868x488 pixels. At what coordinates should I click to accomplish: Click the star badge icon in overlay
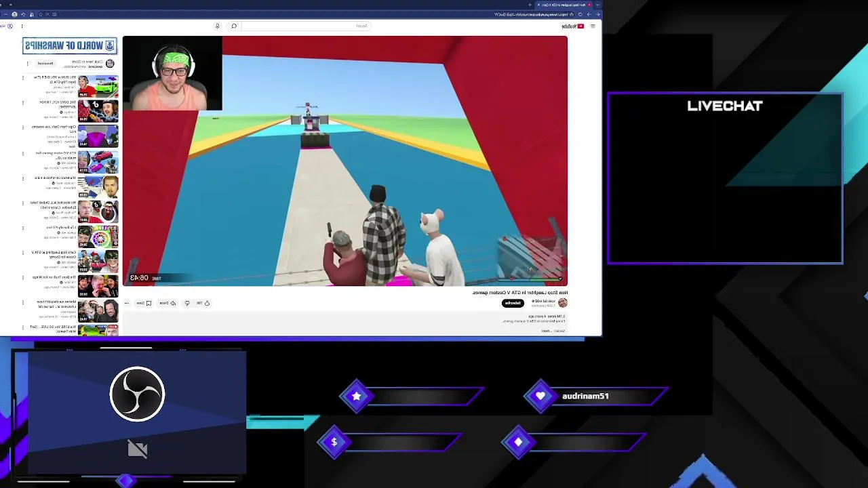coord(357,396)
